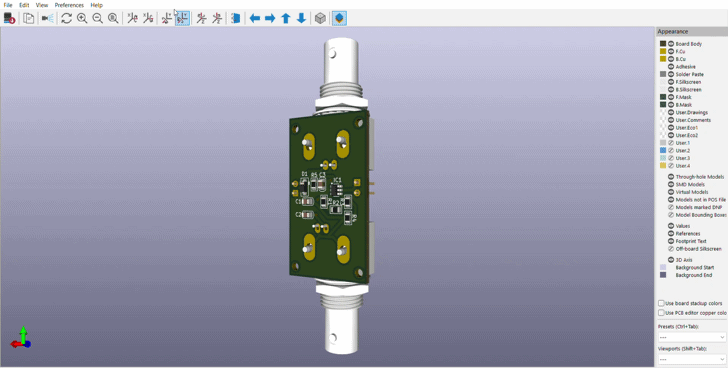Click the zoom out magnifier icon
This screenshot has width=728, height=368.
click(x=98, y=18)
